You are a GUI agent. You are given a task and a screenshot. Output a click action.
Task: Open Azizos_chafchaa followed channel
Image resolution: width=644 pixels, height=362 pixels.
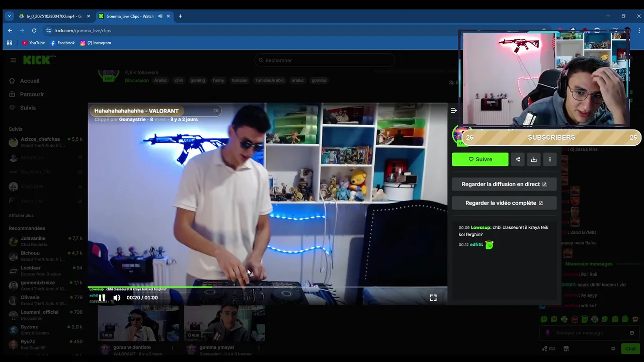coord(45,142)
